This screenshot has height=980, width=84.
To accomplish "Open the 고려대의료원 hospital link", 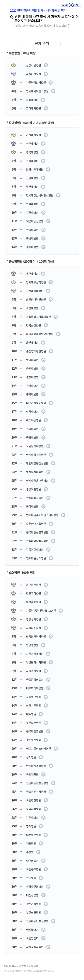I will pyautogui.click(x=33, y=108).
